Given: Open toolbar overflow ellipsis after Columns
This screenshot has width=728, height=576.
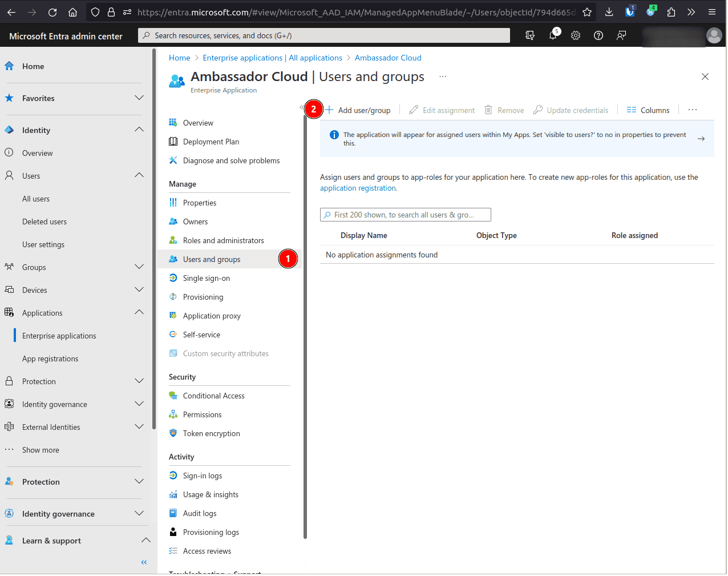Looking at the screenshot, I should click(693, 110).
